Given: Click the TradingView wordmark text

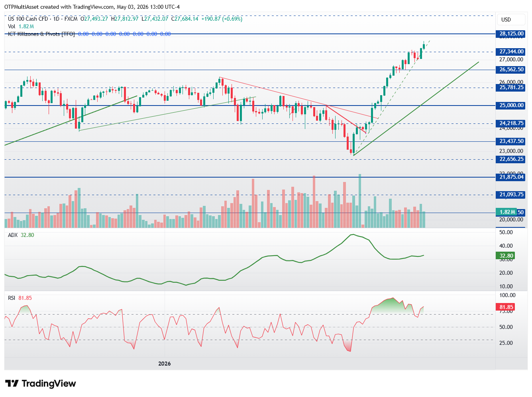Looking at the screenshot, I should click(x=49, y=383).
